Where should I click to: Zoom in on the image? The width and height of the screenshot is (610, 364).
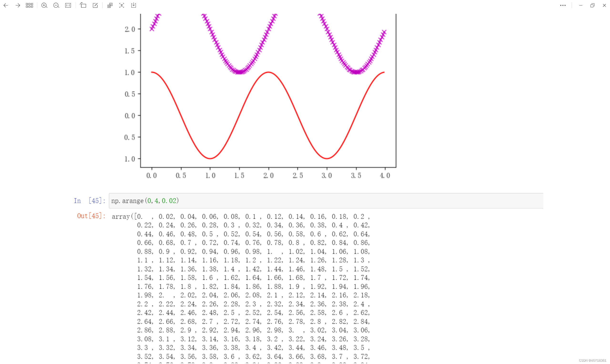pos(44,5)
